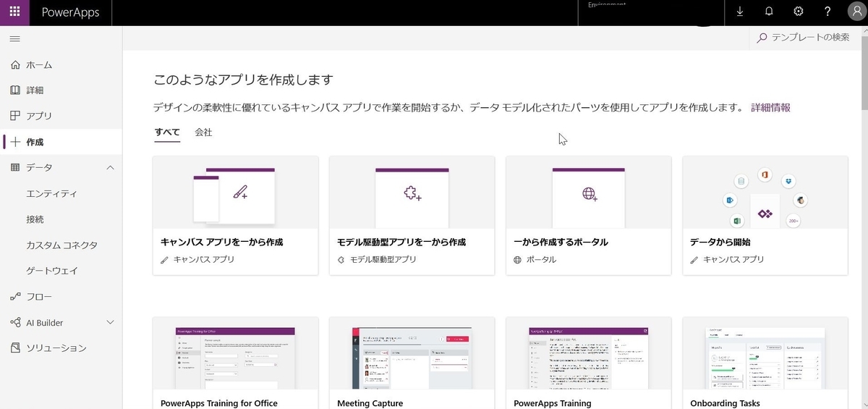Click the plus icon beside 作成
The width and height of the screenshot is (868, 409).
coord(15,142)
